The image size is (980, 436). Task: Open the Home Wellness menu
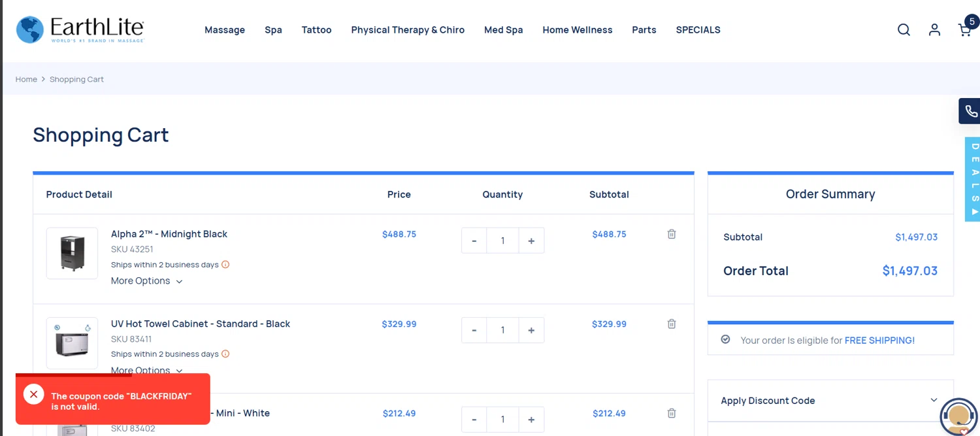[578, 30]
